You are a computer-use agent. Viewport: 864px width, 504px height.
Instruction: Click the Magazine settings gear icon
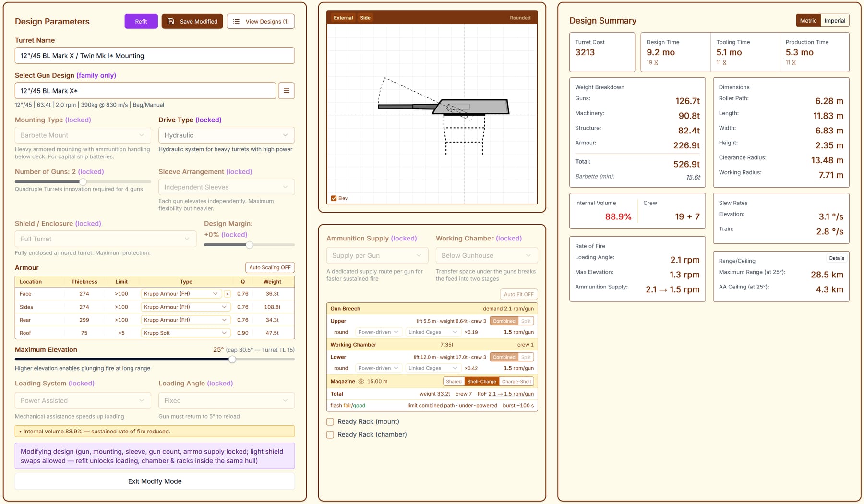(361, 382)
